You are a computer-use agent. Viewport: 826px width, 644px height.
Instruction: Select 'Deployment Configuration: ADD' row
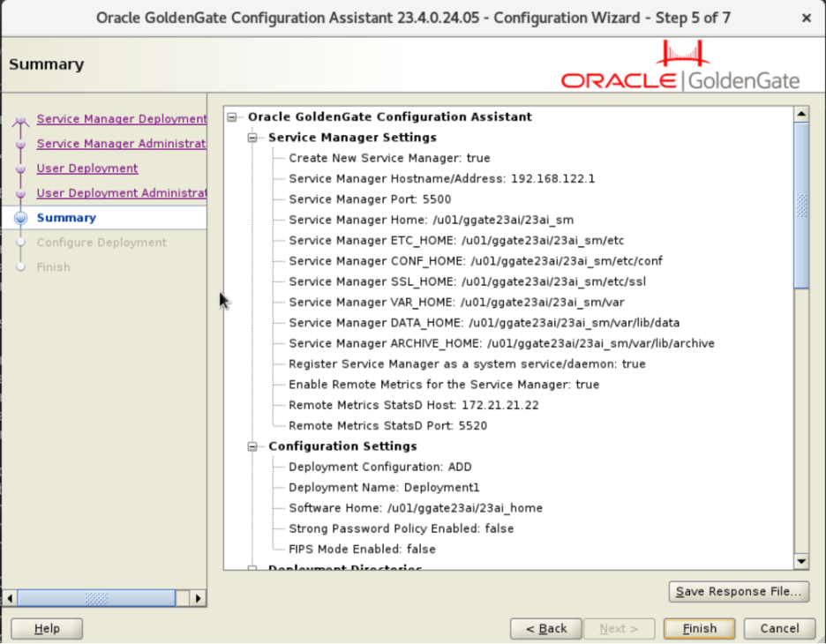tap(380, 467)
